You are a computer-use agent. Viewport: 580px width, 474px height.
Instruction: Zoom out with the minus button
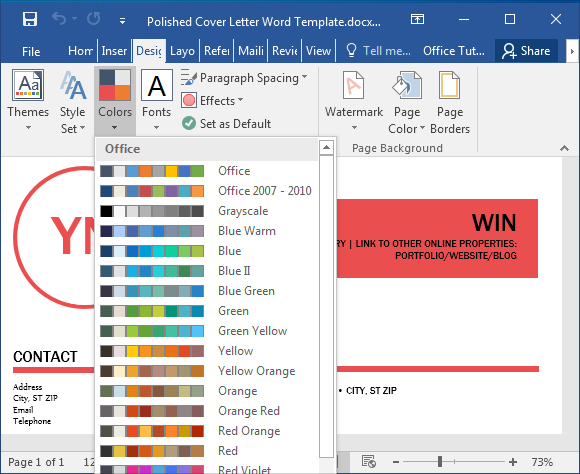[x=396, y=462]
